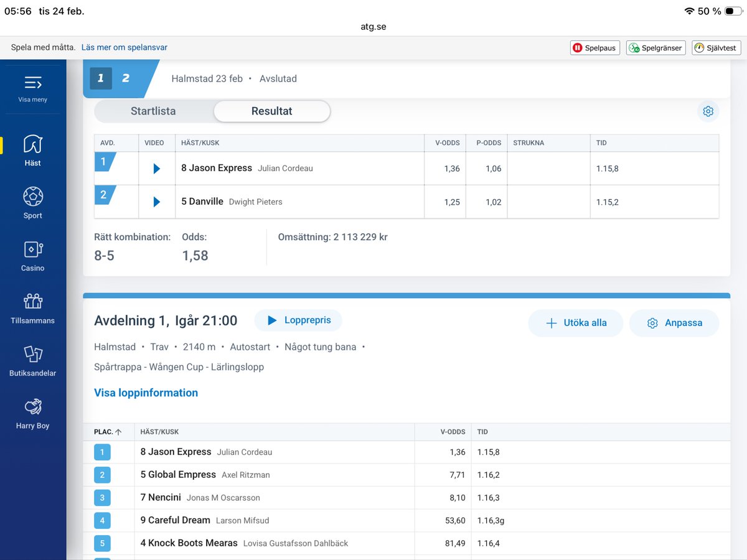Open 7 Nencini horse entry
The image size is (747, 560).
(161, 497)
